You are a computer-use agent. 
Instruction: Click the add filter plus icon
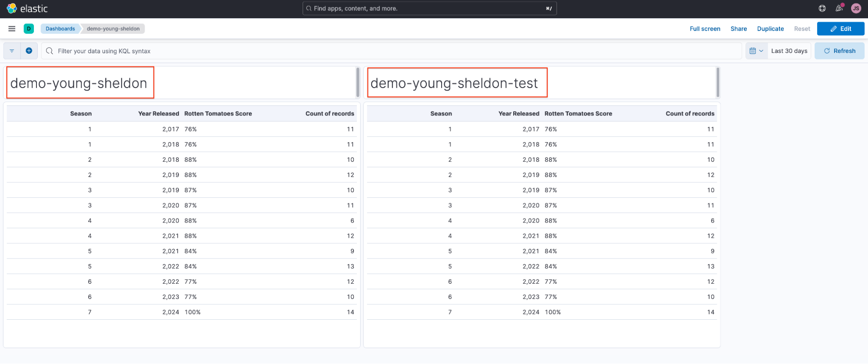29,51
